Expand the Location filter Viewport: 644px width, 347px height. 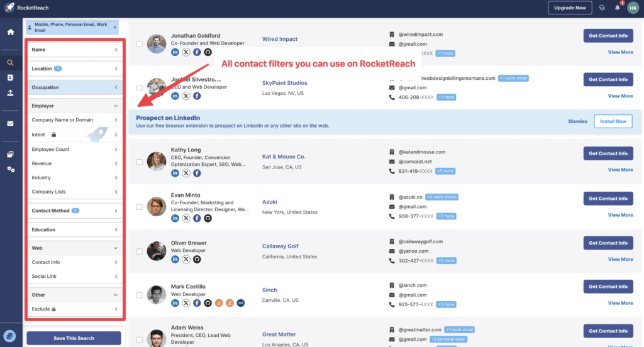coord(75,69)
